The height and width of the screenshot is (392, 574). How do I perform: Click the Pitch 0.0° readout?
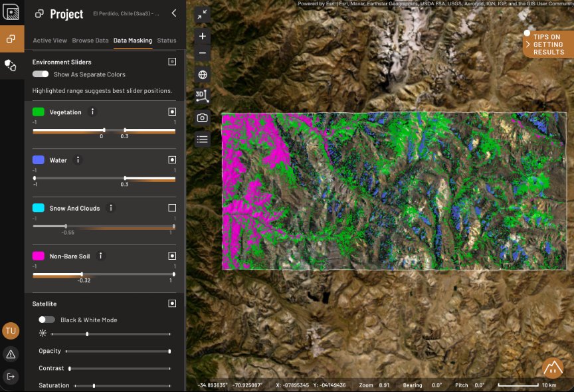tap(470, 385)
